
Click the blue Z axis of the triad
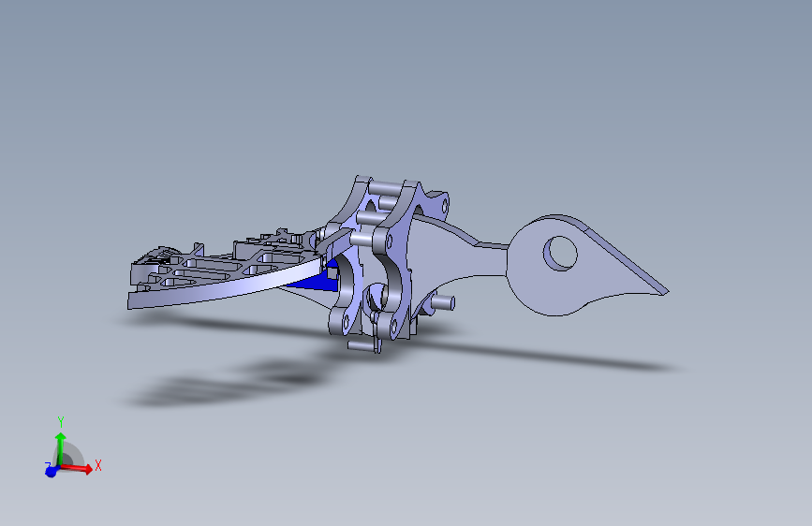click(51, 471)
